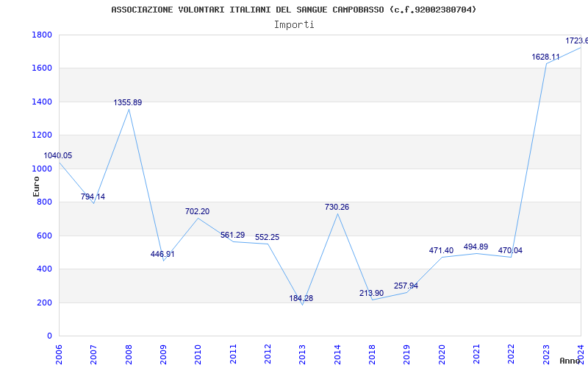Click the 213.90 data label
Screen dimensions: 588x368
[x=371, y=293]
